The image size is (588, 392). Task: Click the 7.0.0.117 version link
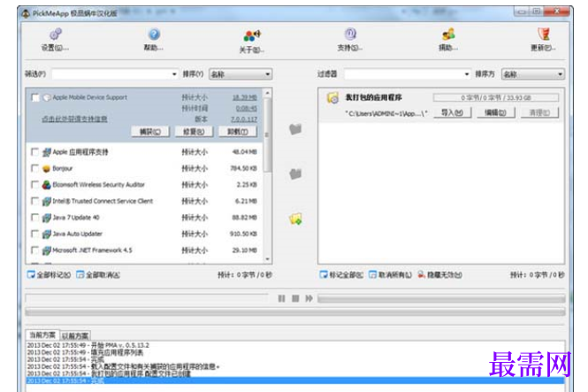click(244, 119)
